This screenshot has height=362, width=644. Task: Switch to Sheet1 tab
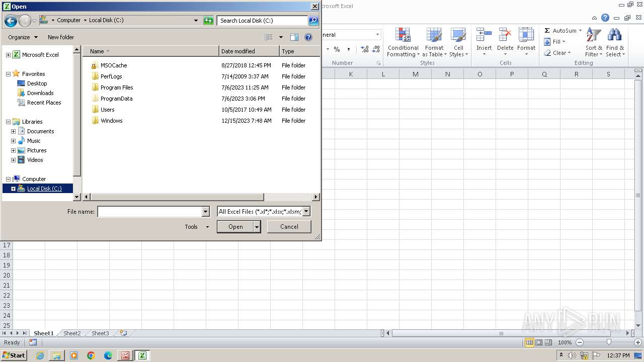pyautogui.click(x=43, y=333)
